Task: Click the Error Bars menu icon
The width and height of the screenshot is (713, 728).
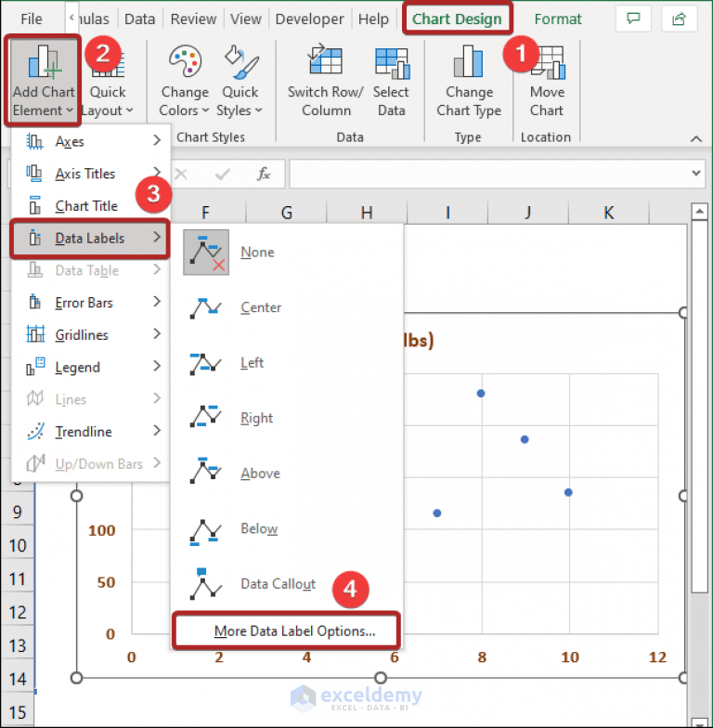Action: 35,302
